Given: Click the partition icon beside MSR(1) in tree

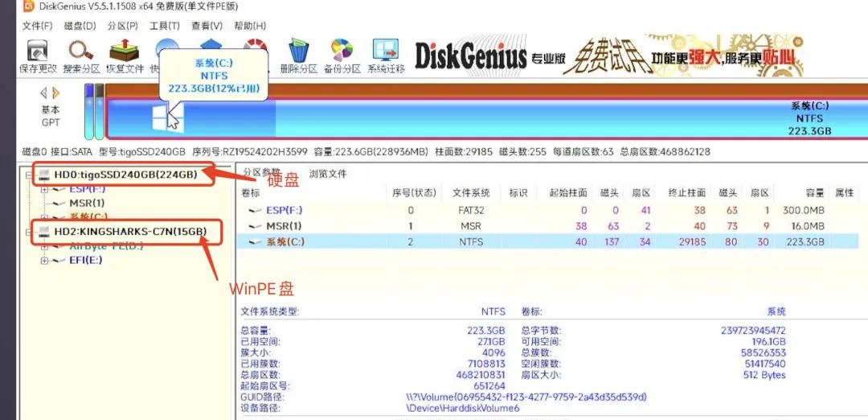Looking at the screenshot, I should (x=59, y=204).
